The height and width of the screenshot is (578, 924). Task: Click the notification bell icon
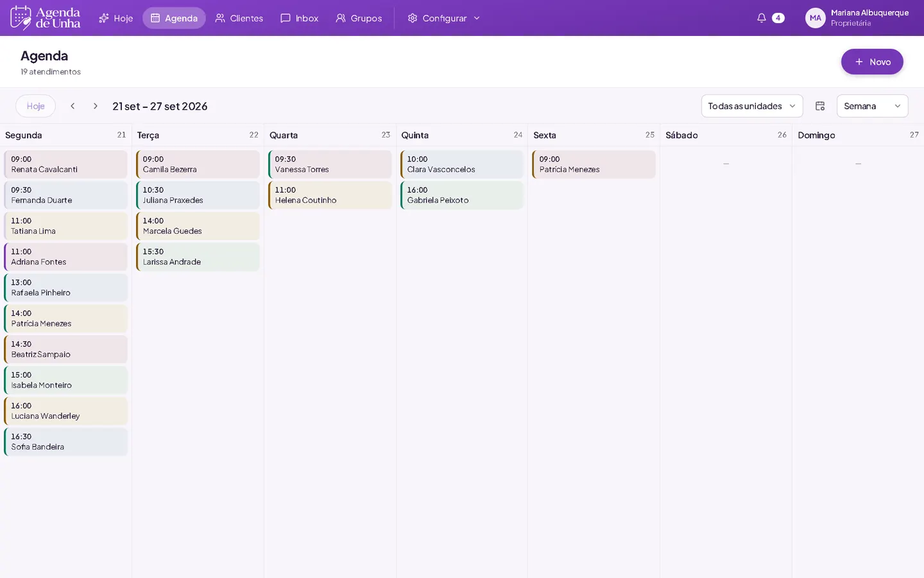761,18
